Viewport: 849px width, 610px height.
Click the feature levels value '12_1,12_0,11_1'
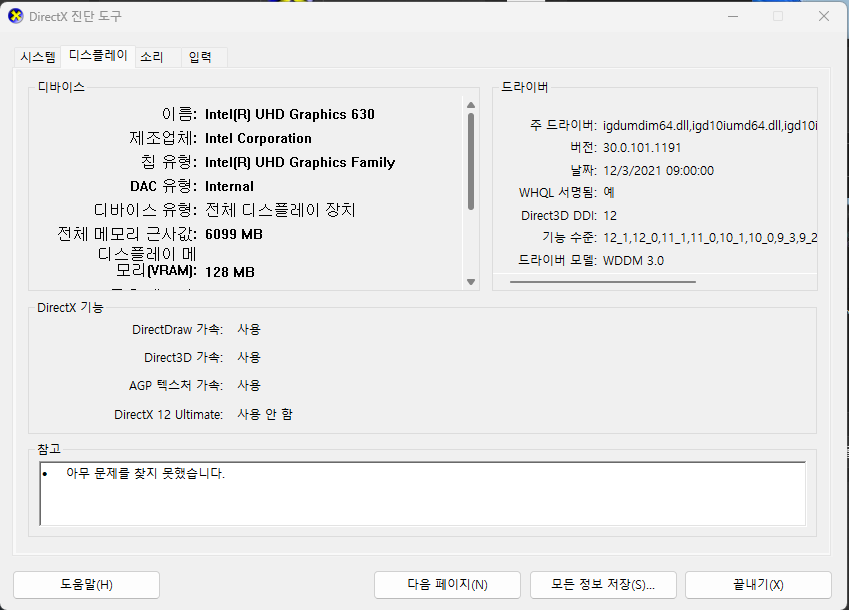point(710,238)
